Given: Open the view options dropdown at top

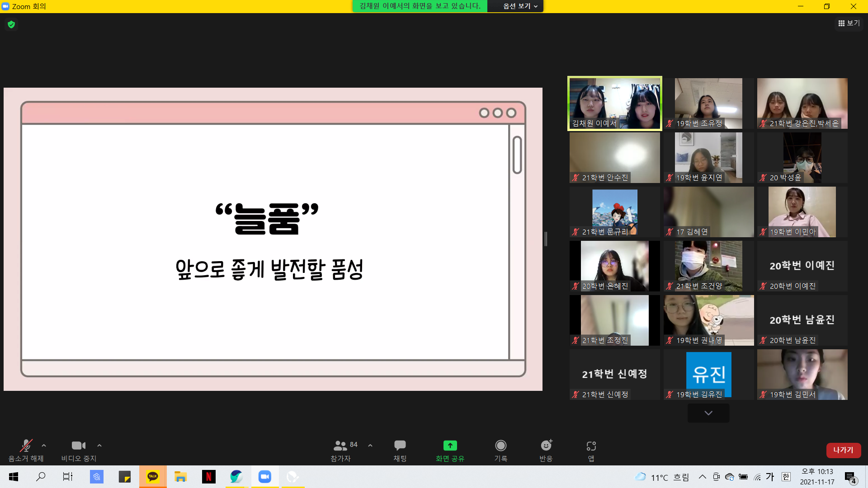Looking at the screenshot, I should point(520,6).
